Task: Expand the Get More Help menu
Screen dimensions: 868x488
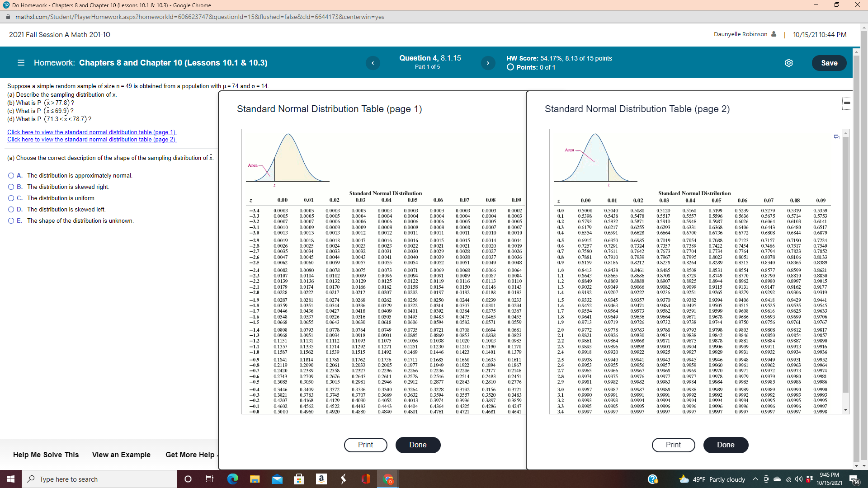Action: point(191,455)
